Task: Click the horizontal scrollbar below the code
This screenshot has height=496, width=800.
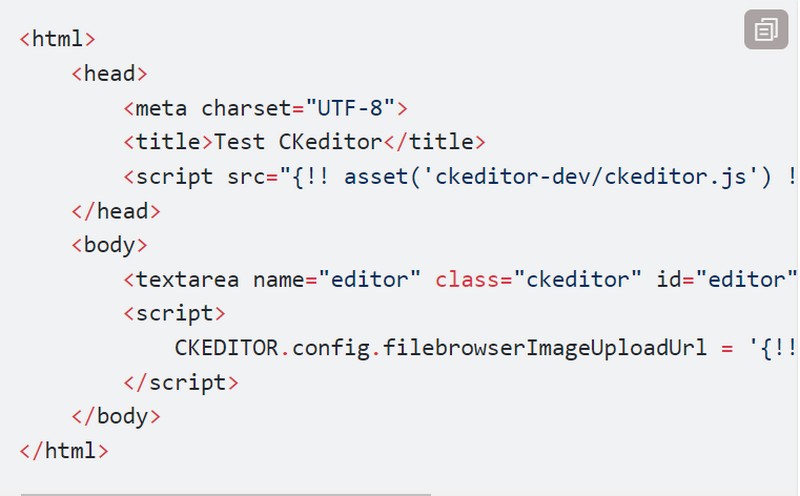Action: pos(226,493)
